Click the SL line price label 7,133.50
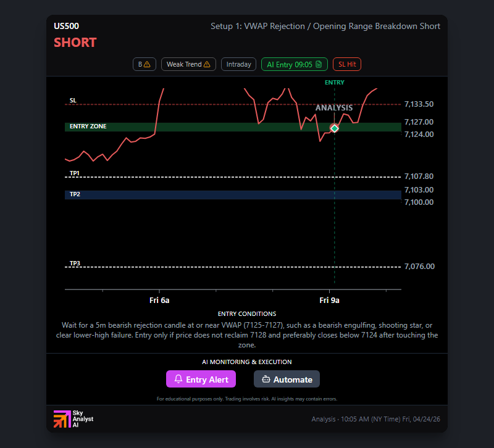This screenshot has height=448, width=494. coord(419,104)
